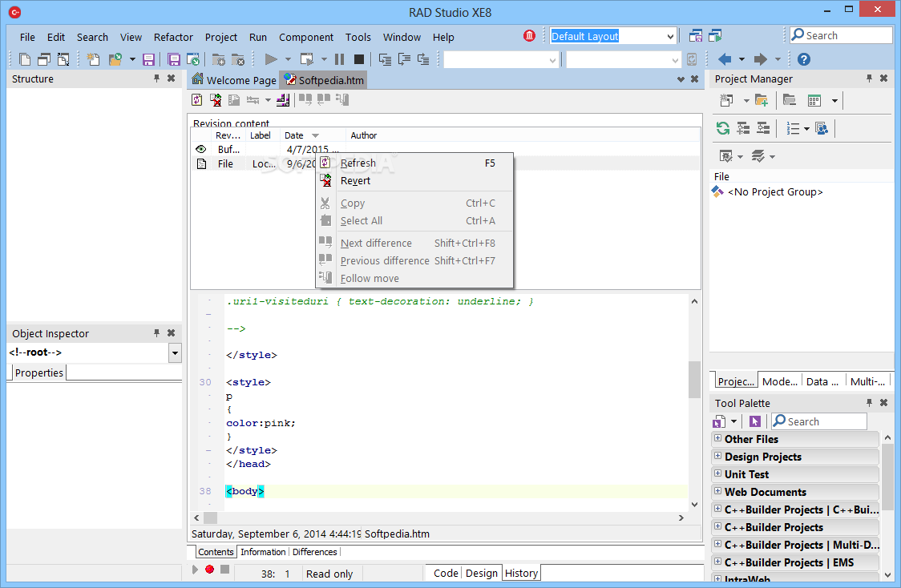Open the Default Layout dropdown
Viewport: 901px width, 588px height.
(x=670, y=36)
